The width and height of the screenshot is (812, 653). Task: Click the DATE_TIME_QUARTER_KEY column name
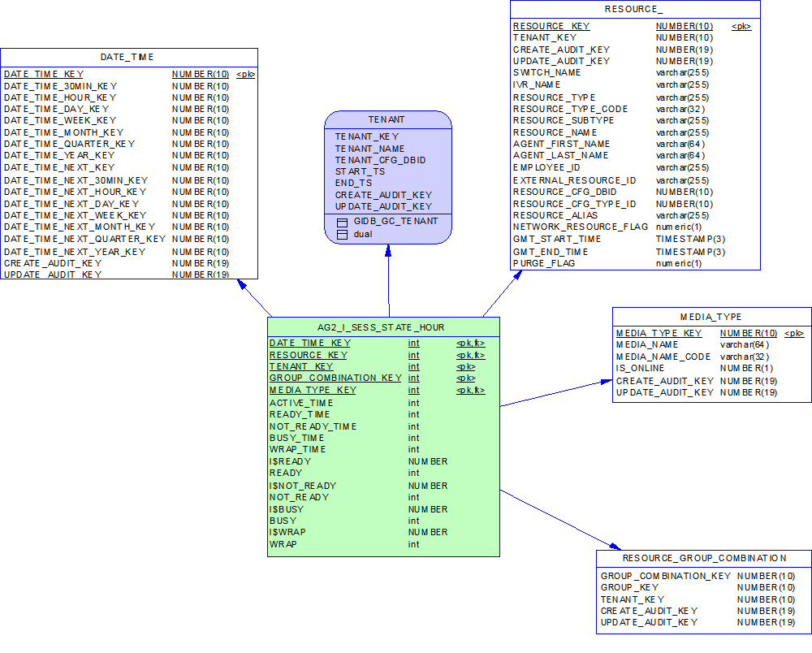[69, 144]
